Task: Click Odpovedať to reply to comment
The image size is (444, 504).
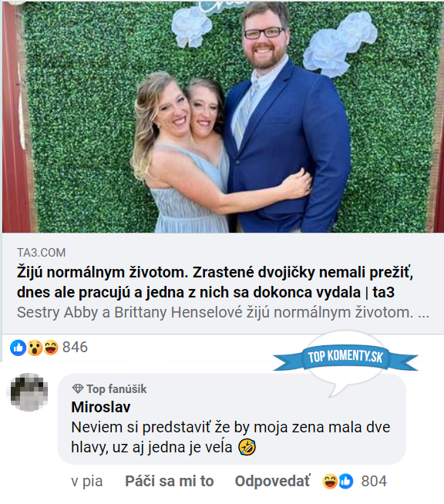Action: point(273,482)
